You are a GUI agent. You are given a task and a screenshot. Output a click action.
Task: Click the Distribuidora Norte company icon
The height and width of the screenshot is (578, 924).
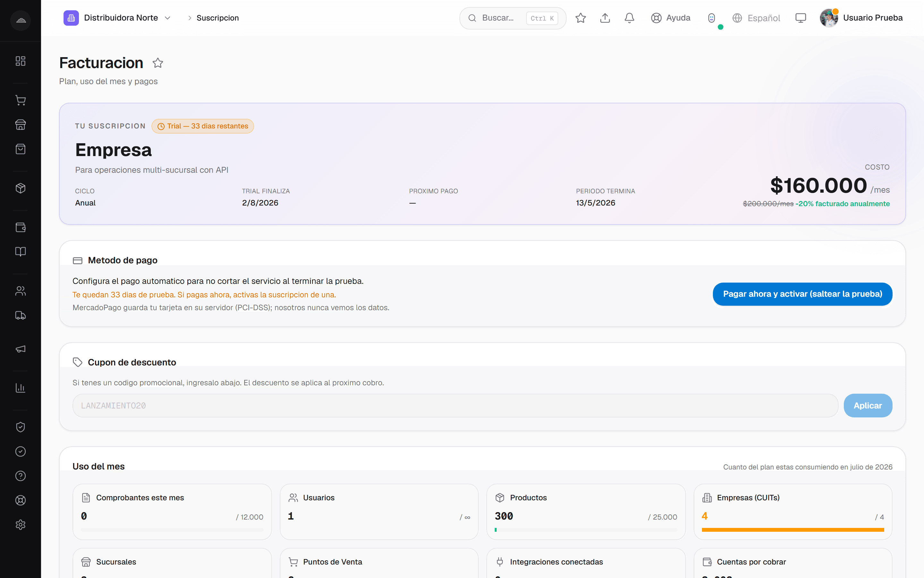(71, 18)
